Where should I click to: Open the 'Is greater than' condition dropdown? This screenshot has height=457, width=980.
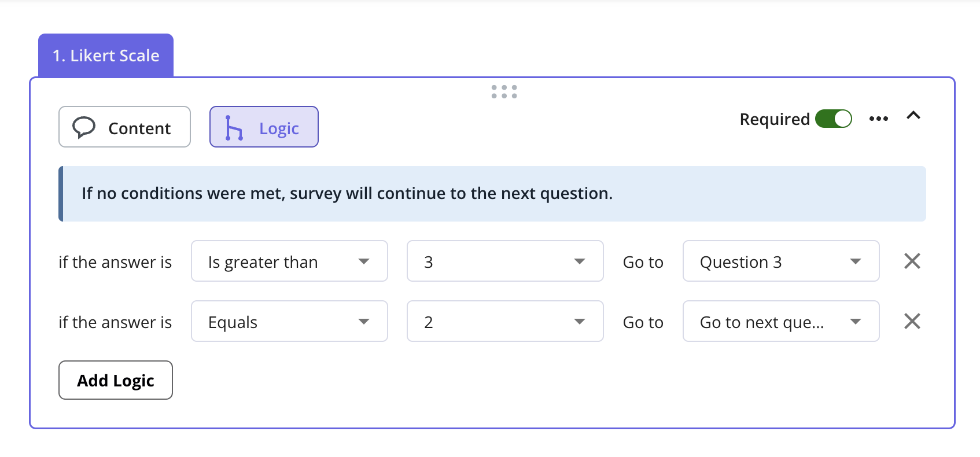coord(289,261)
